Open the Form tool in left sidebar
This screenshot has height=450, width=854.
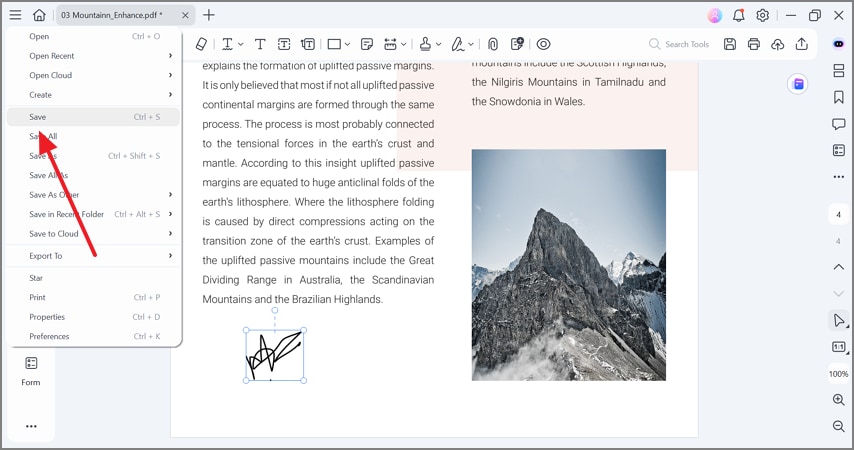(31, 370)
